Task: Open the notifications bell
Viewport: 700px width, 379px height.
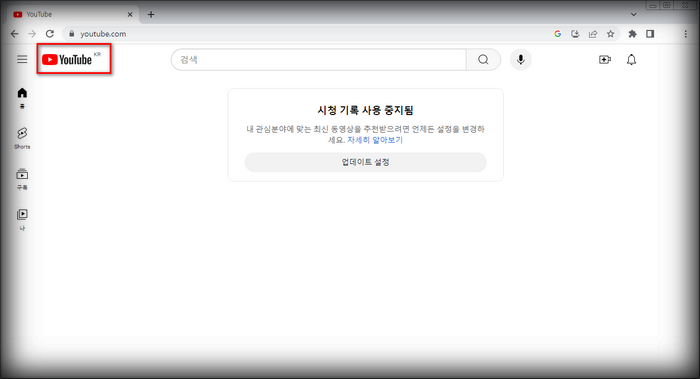Action: click(631, 59)
